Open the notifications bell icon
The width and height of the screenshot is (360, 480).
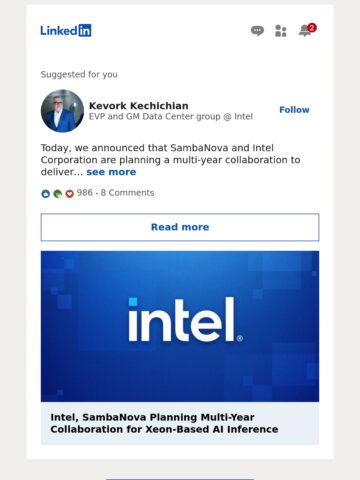point(305,31)
